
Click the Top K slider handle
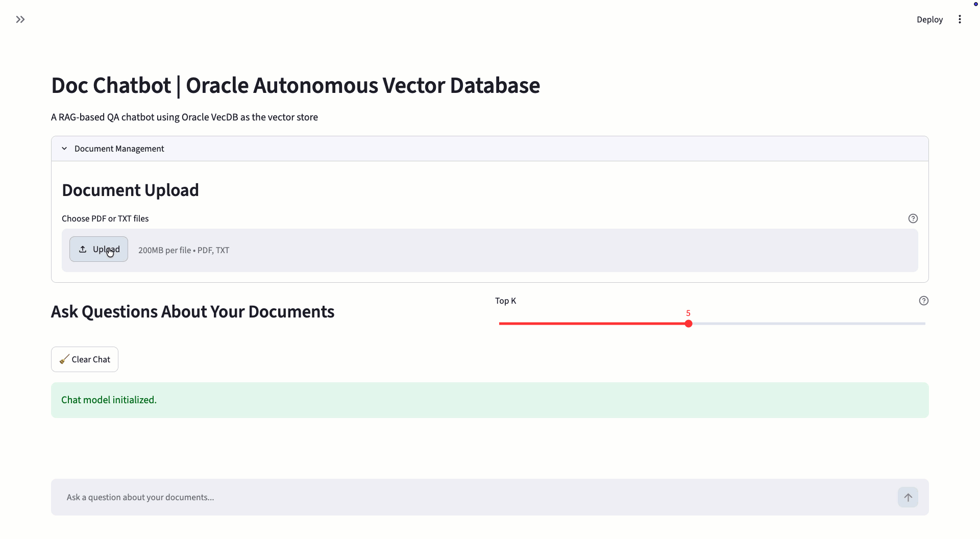click(689, 324)
